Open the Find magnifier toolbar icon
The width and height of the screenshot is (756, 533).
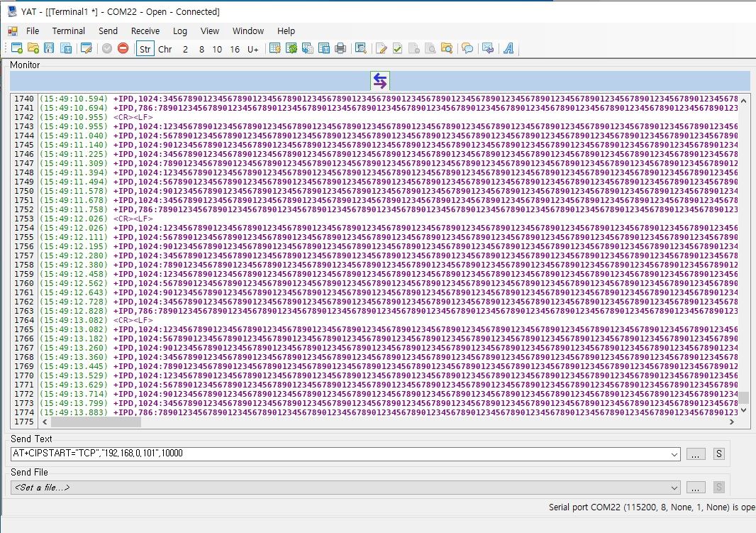[x=361, y=48]
